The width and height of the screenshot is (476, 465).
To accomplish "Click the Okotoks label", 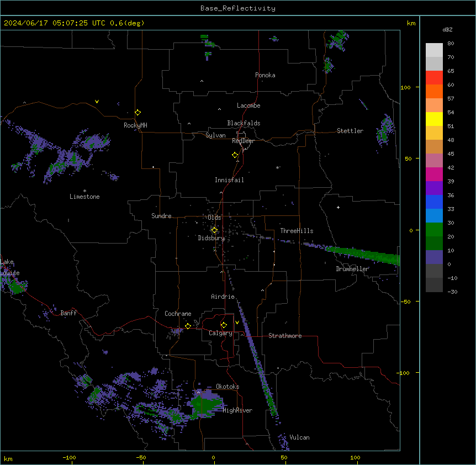I will click(x=228, y=387).
